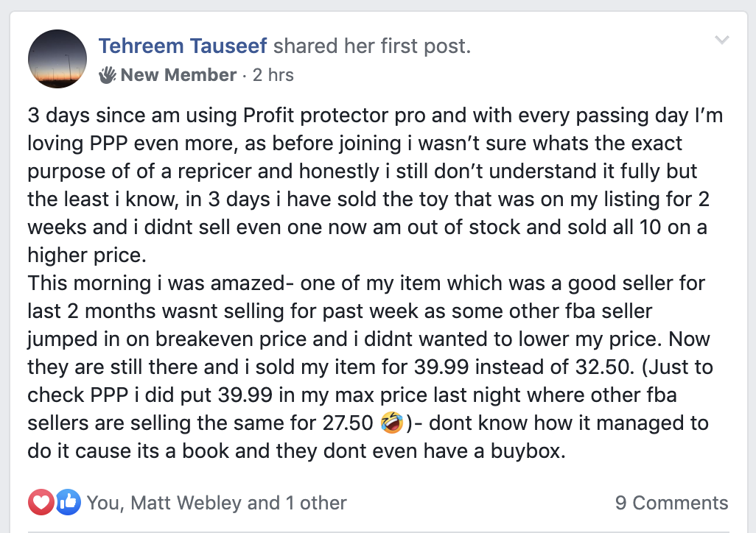The height and width of the screenshot is (533, 756).
Task: Open the post options chevron at top right
Action: point(722,41)
